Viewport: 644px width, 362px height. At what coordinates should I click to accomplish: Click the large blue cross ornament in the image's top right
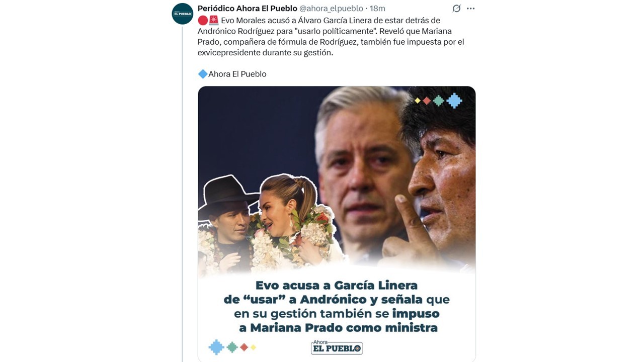[x=454, y=101]
